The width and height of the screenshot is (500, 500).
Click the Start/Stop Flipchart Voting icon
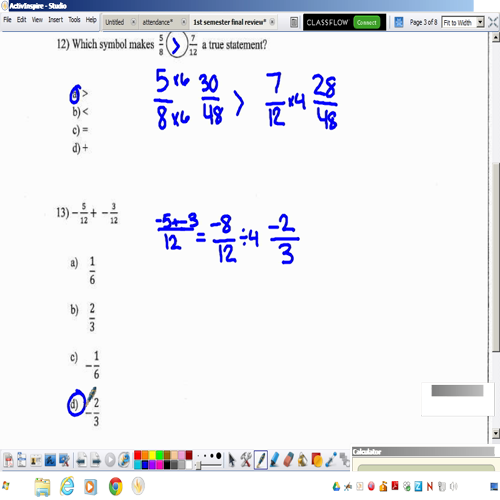pyautogui.click(x=110, y=460)
